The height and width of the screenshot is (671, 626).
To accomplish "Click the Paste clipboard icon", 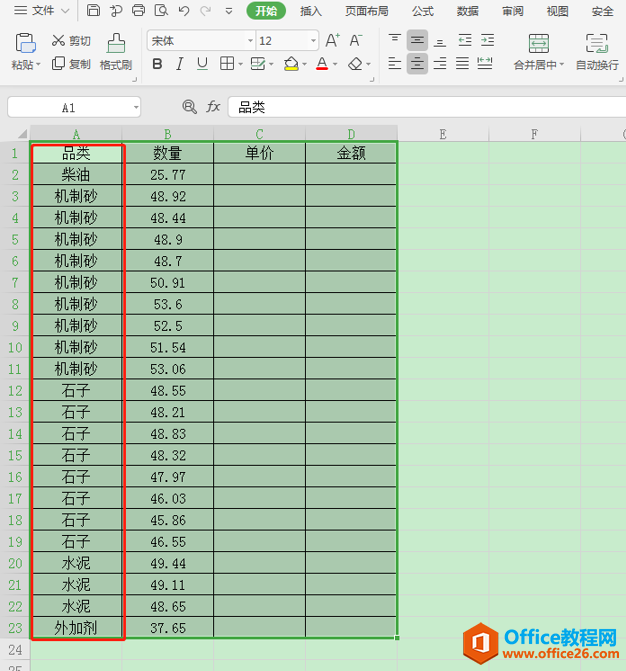I will 26,43.
